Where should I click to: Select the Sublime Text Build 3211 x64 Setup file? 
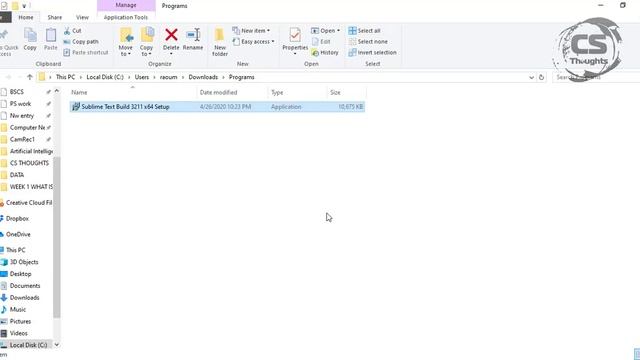point(217,107)
